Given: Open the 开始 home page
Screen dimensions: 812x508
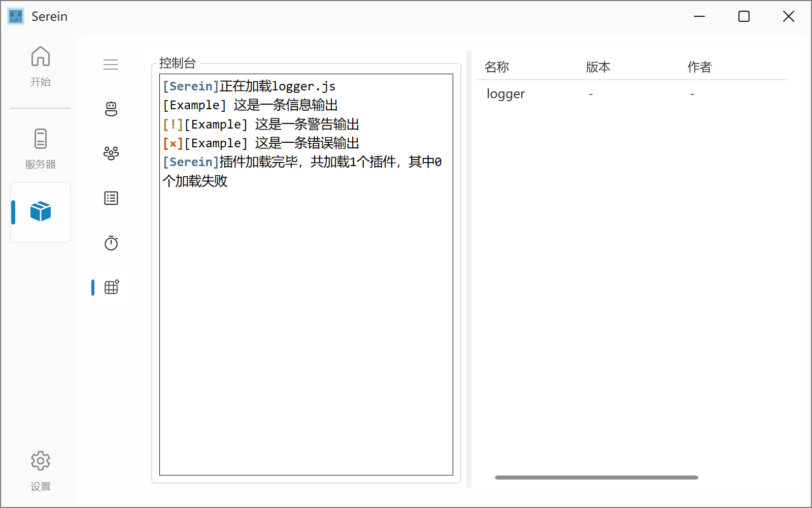Looking at the screenshot, I should pos(41,67).
